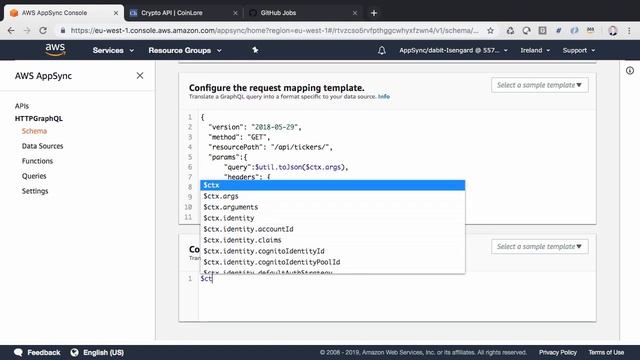Open response template sample dropdown

pyautogui.click(x=540, y=247)
